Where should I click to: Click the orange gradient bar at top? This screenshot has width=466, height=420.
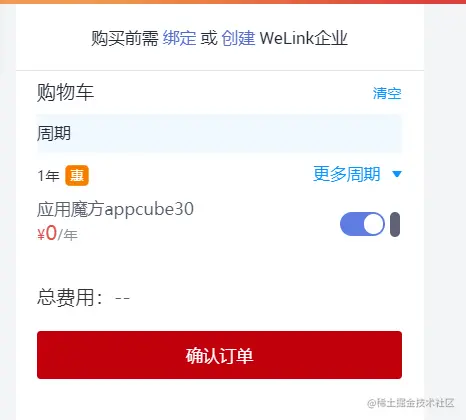coord(233,2)
